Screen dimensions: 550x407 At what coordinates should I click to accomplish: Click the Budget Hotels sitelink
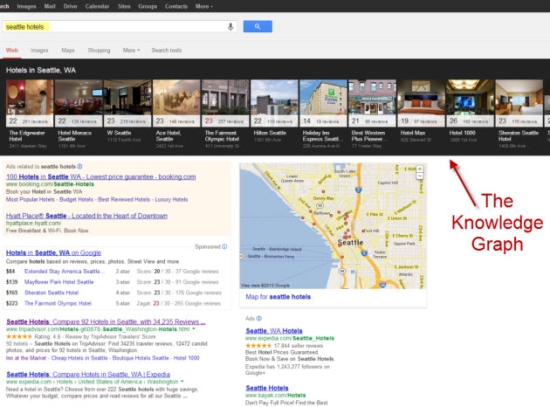pos(76,199)
